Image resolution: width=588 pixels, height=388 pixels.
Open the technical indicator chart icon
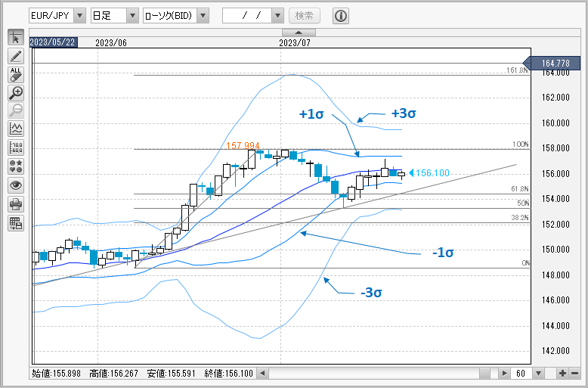(16, 129)
